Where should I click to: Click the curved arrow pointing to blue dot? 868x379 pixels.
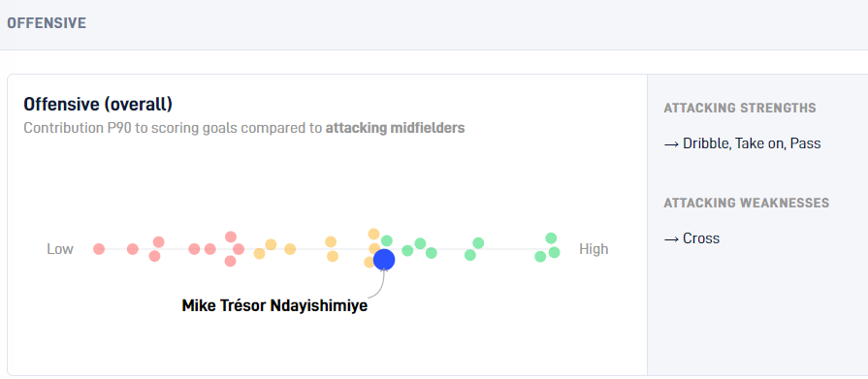coord(377,286)
